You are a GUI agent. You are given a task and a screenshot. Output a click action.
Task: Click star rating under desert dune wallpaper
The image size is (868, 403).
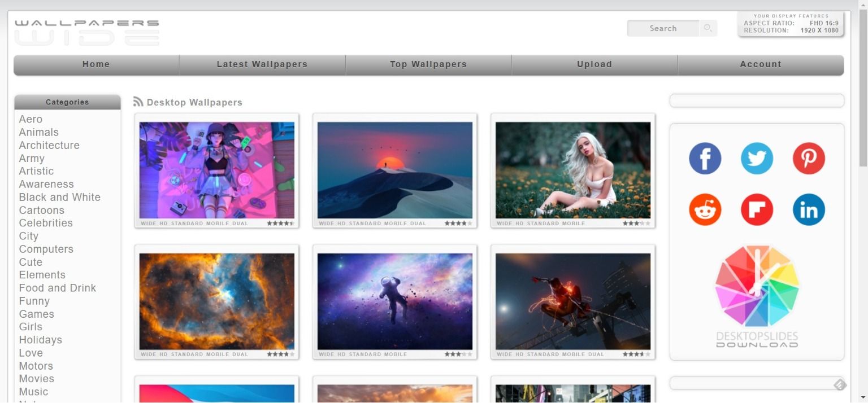click(x=459, y=224)
